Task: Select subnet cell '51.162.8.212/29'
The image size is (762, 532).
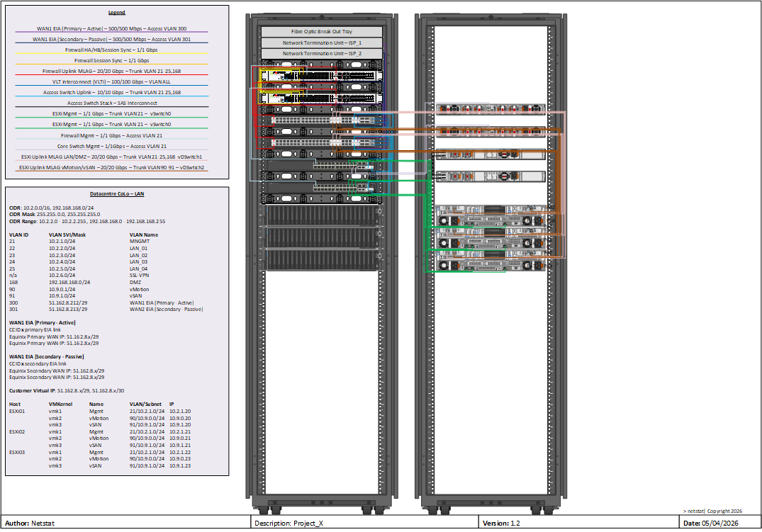Action: click(68, 302)
